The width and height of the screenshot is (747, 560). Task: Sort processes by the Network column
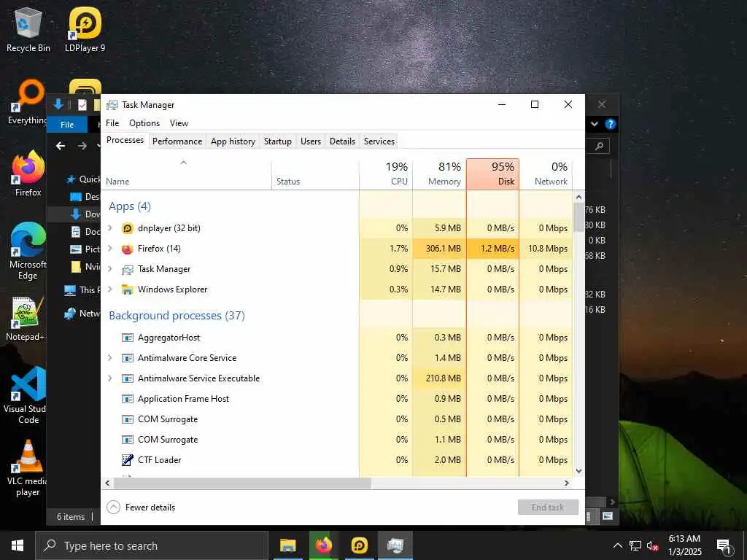pos(546,174)
